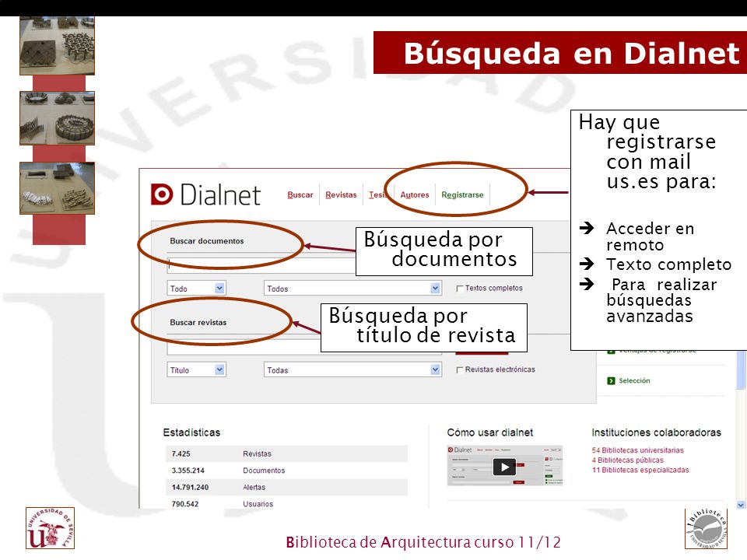This screenshot has height=560, width=747.
Task: Click the Revistas statistics row
Action: click(287, 453)
